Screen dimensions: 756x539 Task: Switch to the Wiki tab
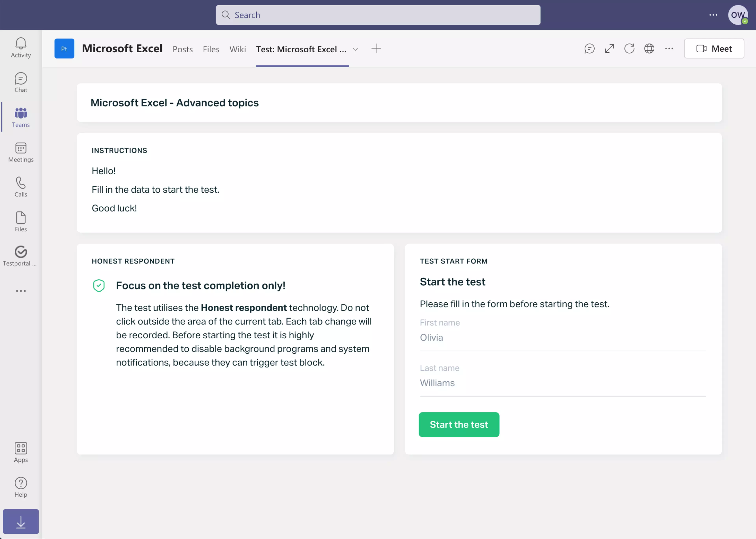pos(237,49)
